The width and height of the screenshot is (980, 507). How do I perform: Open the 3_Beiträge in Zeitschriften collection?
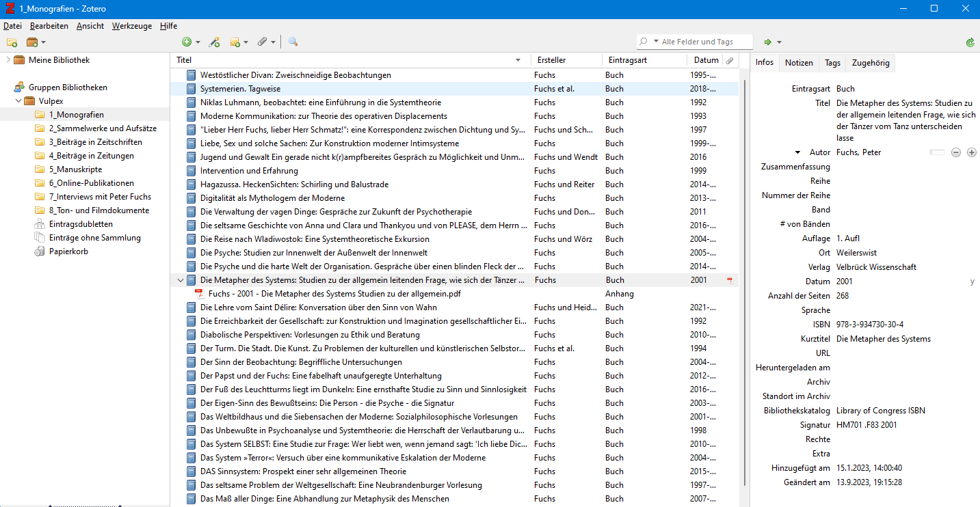pyautogui.click(x=96, y=142)
